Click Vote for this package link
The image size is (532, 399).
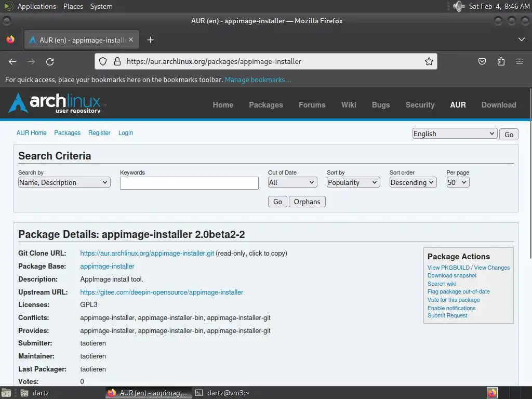tap(453, 300)
